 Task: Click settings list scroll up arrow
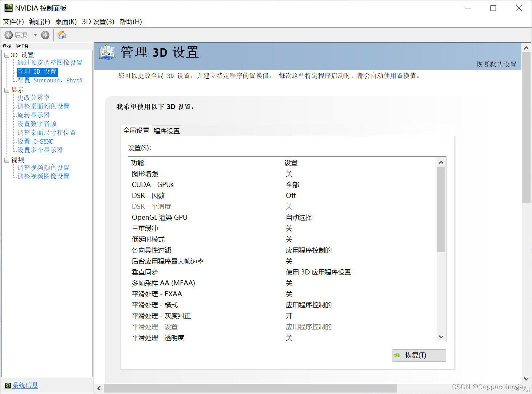[441, 162]
